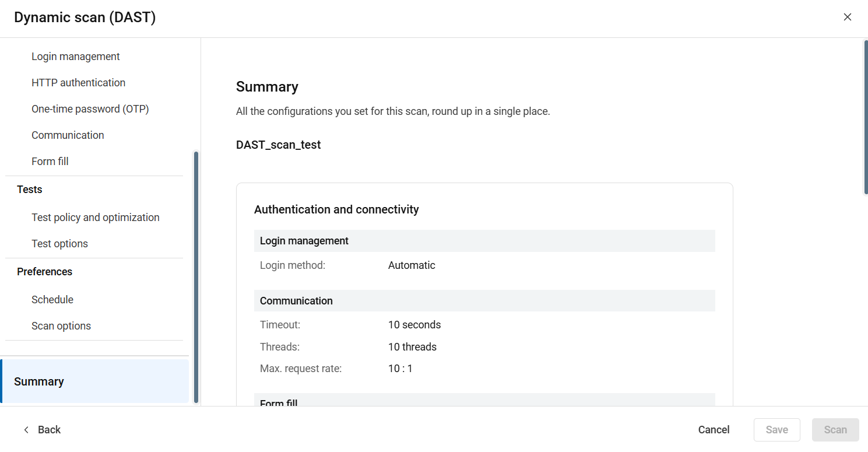Select One-time password (OTP) item
This screenshot has height=452, width=868.
(90, 109)
